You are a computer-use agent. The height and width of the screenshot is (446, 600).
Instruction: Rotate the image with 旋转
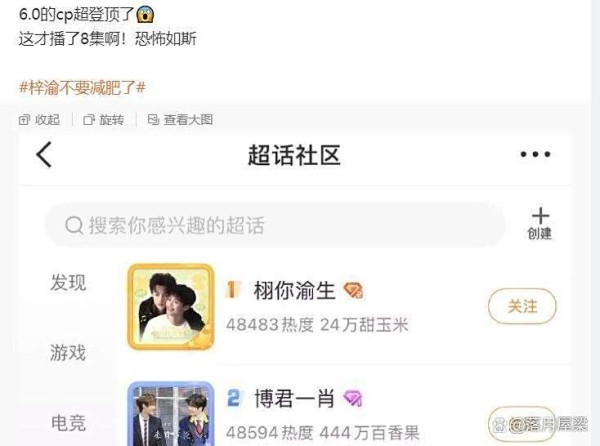point(104,120)
